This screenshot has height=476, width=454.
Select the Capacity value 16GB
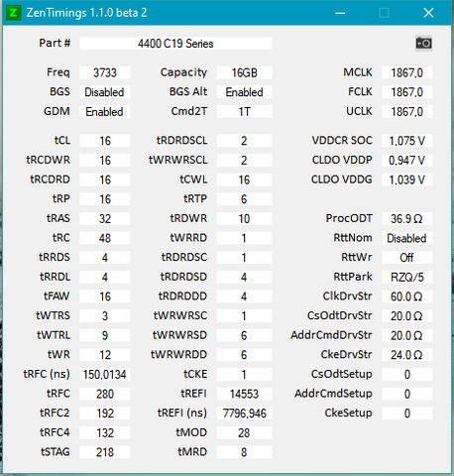[245, 72]
